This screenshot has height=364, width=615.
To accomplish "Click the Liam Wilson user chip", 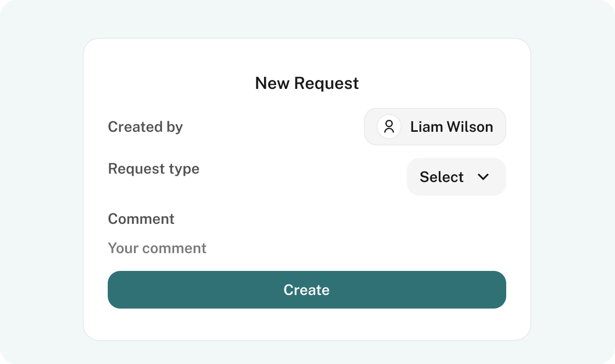I will 435,127.
